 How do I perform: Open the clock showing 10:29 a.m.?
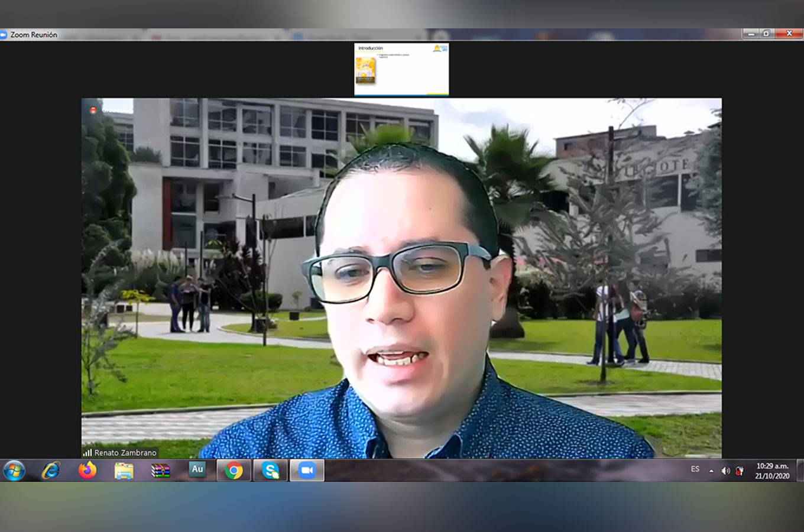click(772, 466)
